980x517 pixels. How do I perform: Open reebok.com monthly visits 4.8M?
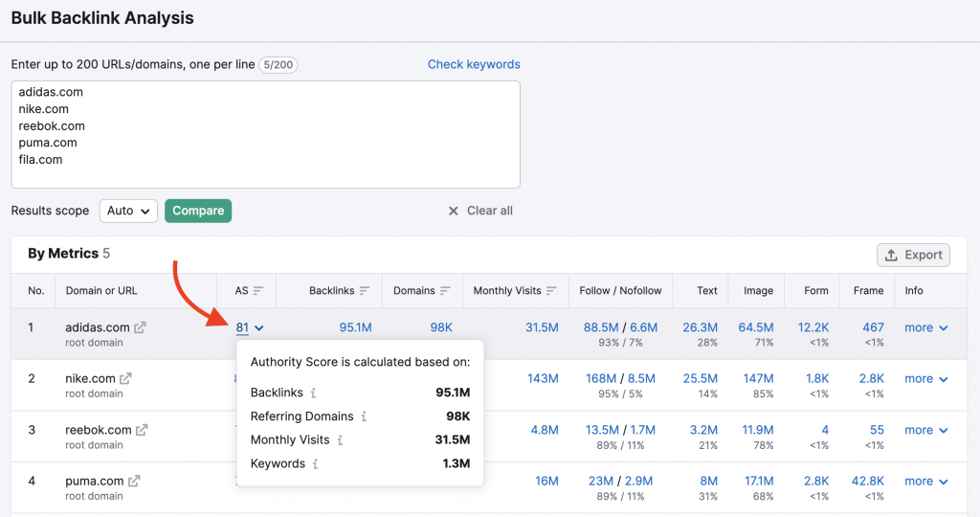pyautogui.click(x=545, y=430)
